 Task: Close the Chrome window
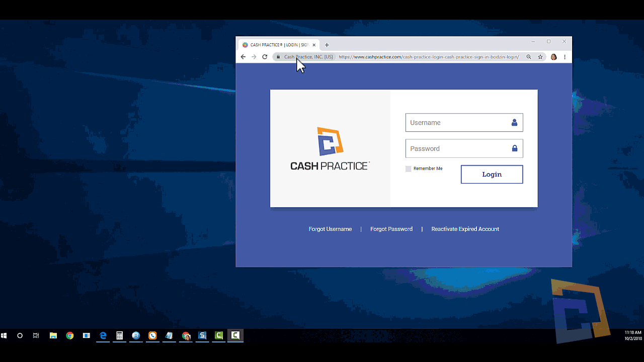tap(565, 41)
